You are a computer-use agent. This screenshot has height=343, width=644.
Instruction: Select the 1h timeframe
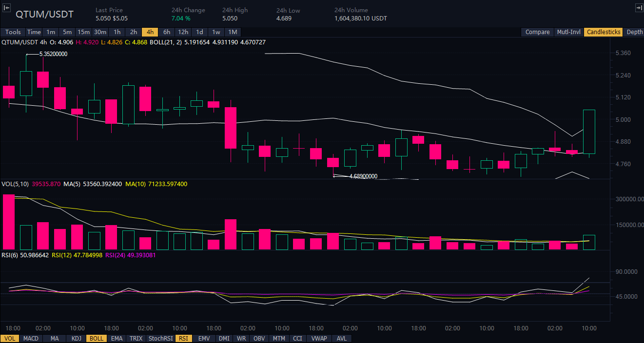click(117, 32)
